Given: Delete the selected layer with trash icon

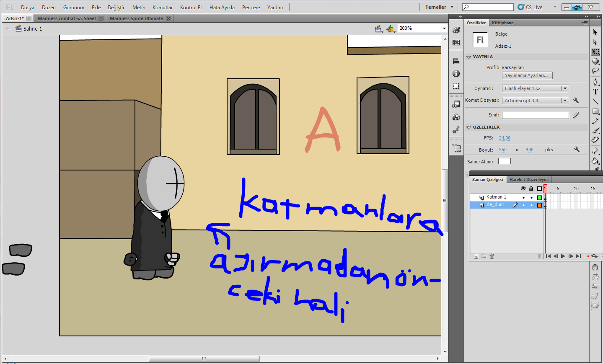Looking at the screenshot, I should 492,256.
